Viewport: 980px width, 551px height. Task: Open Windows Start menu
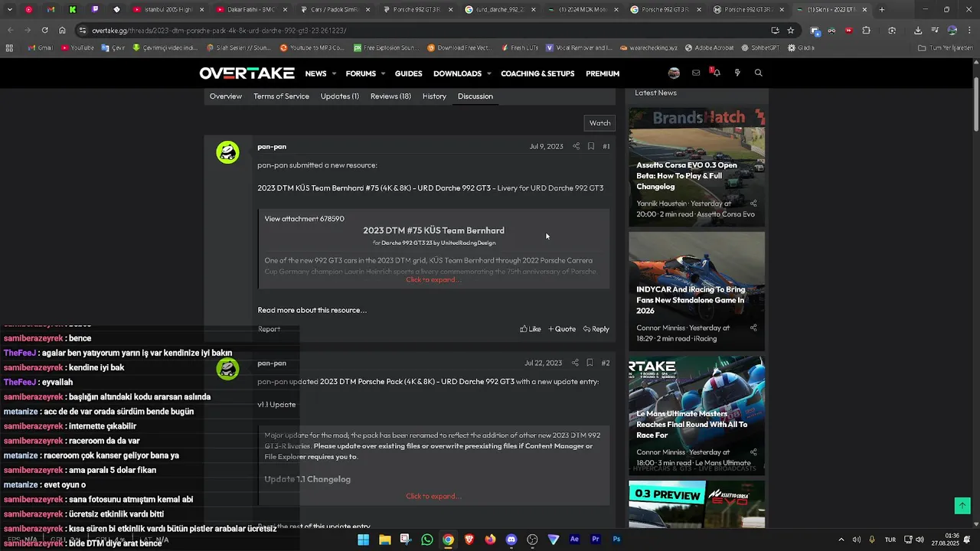click(x=364, y=540)
